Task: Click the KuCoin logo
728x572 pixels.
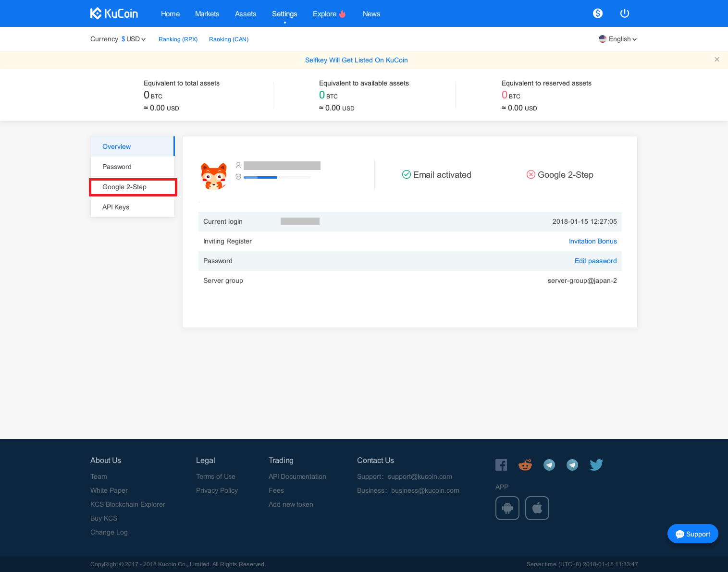Action: [x=114, y=13]
